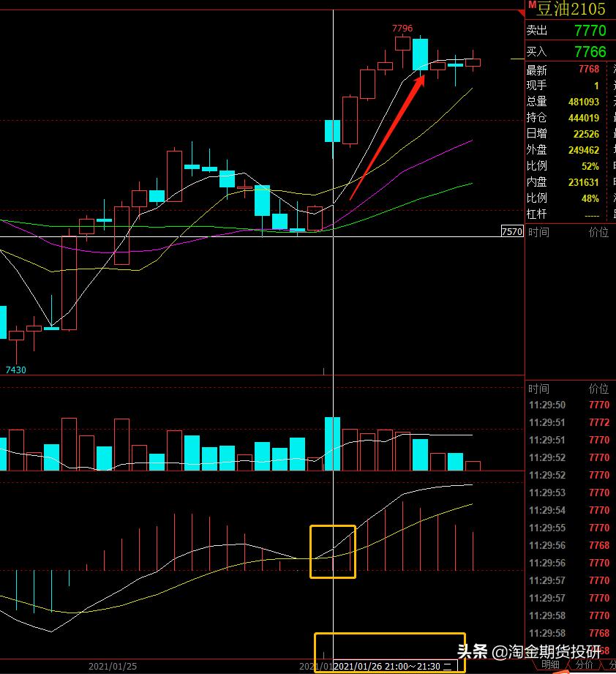Click the 杠杆 row label
The image size is (616, 674).
point(536,214)
